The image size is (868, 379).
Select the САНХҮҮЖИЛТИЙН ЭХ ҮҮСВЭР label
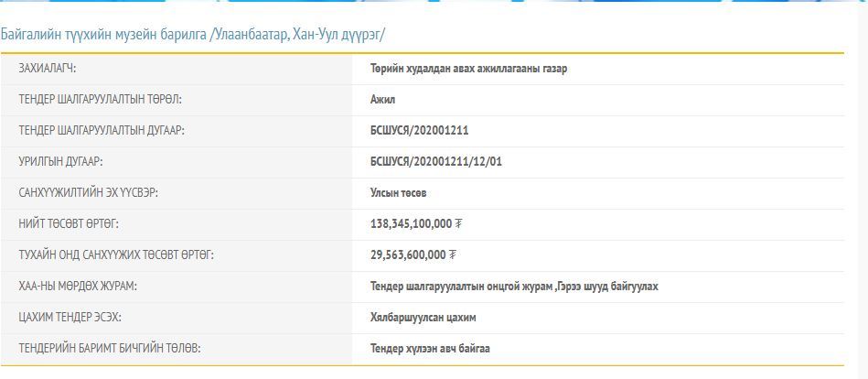point(95,193)
